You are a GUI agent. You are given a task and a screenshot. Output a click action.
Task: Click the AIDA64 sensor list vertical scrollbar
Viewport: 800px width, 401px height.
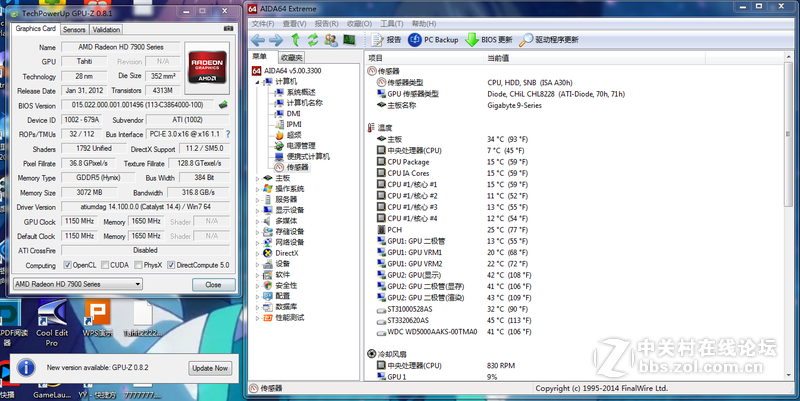[789, 214]
